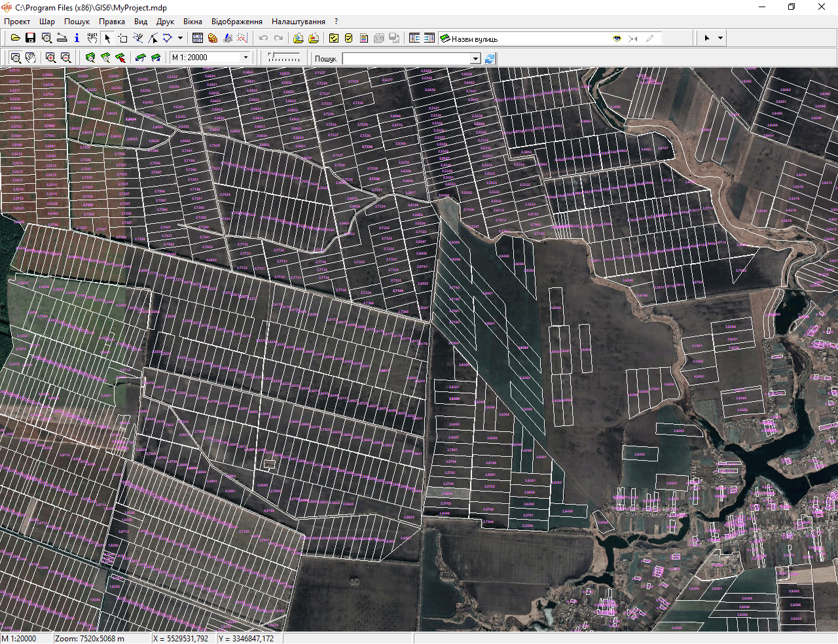Select the blue Info tool
Image resolution: width=838 pixels, height=644 pixels.
[77, 38]
